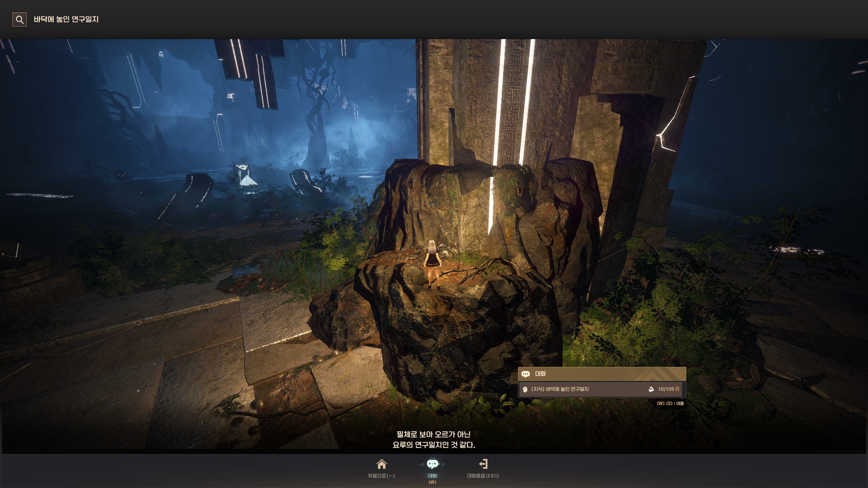Click the 대화 panel header title
Viewport: 868px width, 488px height.
[540, 374]
